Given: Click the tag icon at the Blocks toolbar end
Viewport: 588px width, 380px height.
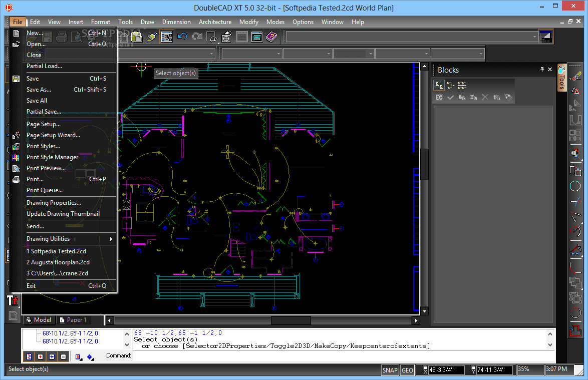Looking at the screenshot, I should pyautogui.click(x=508, y=98).
